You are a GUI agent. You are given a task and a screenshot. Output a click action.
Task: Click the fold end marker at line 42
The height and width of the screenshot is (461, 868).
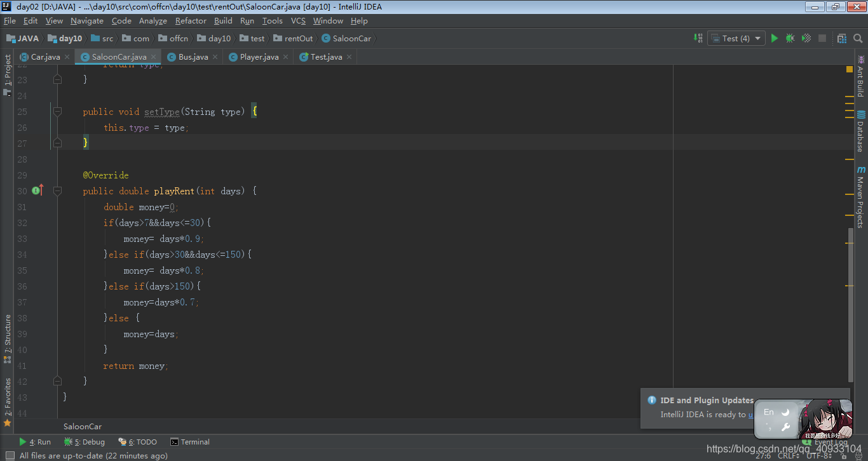coord(58,381)
